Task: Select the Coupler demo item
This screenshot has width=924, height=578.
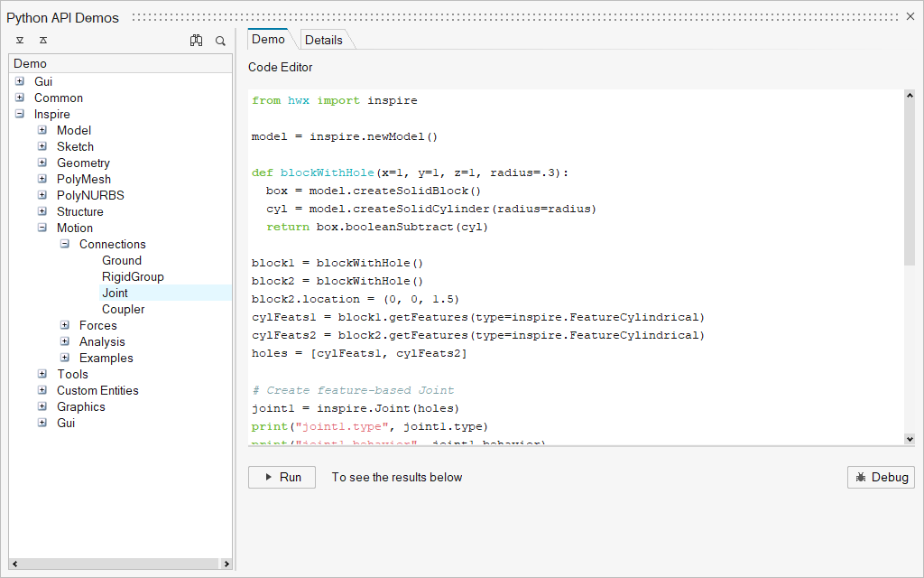Action: (123, 309)
